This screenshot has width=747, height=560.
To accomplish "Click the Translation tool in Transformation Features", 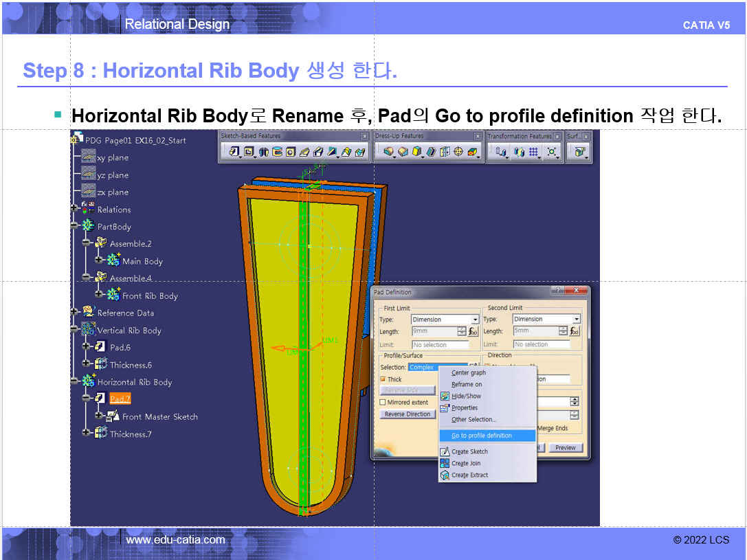I will 501,152.
